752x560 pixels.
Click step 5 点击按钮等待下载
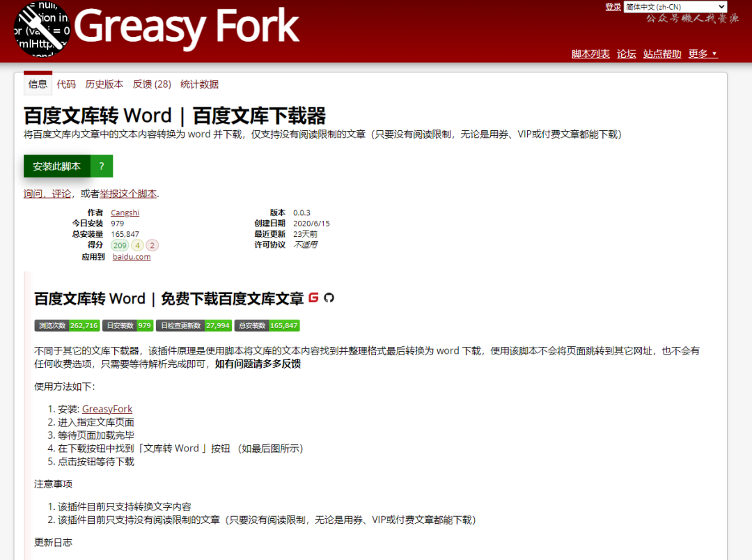[96, 462]
